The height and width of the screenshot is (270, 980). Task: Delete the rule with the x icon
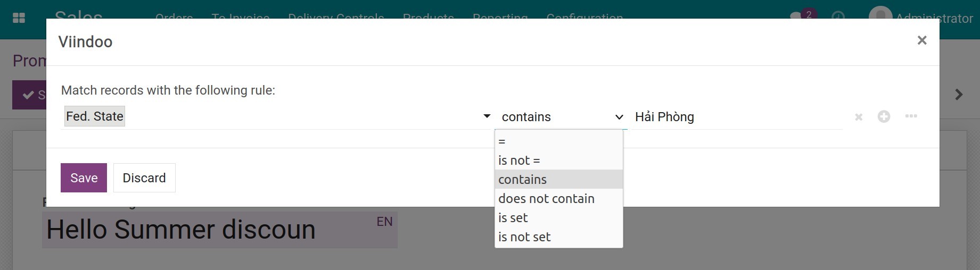click(x=858, y=117)
